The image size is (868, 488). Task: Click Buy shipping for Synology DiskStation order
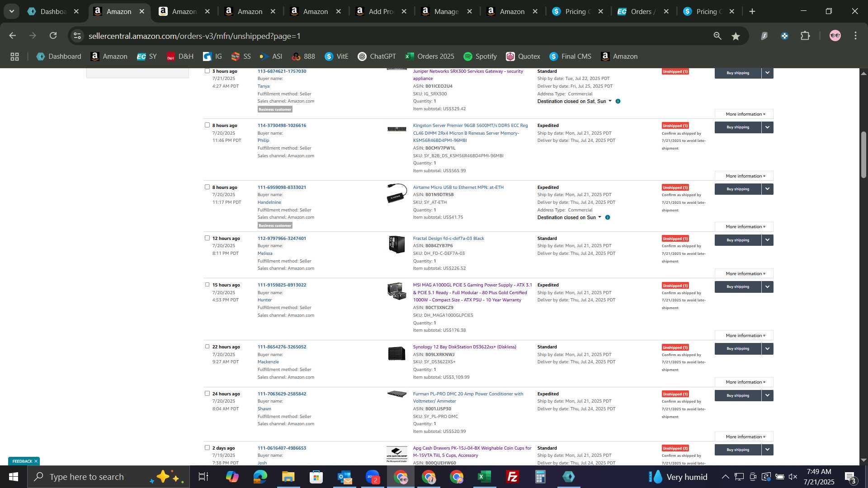click(x=738, y=349)
